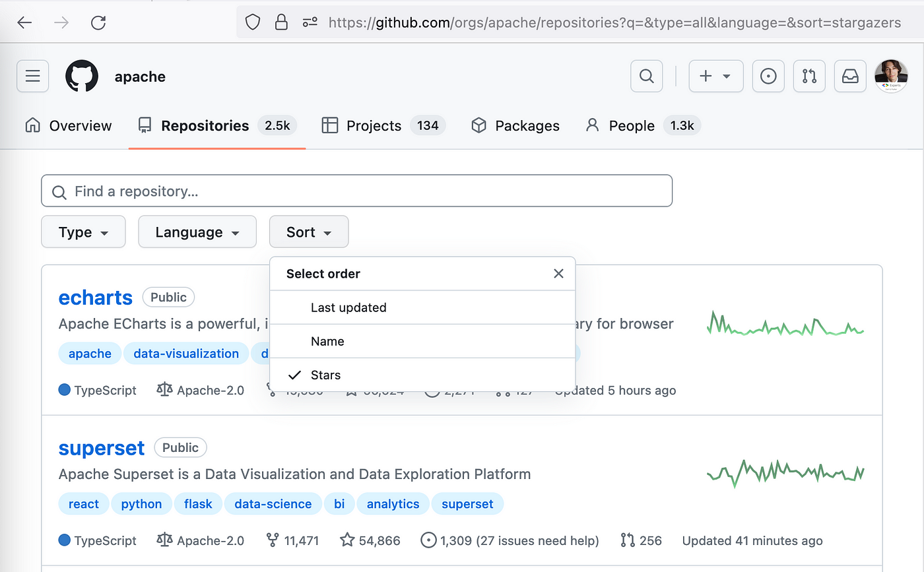Open the search magnifier button
This screenshot has height=572, width=924.
(x=647, y=77)
